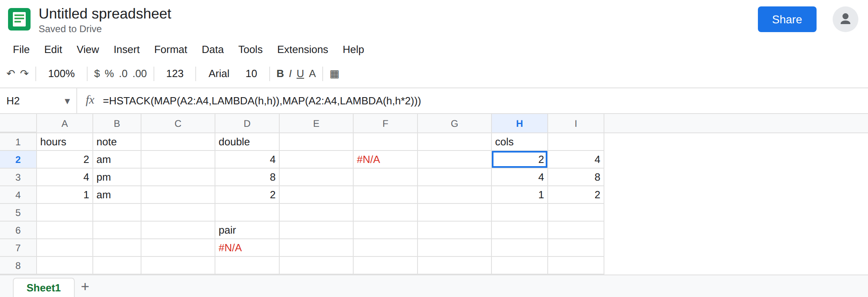Open the Data menu
The image size is (868, 297).
(213, 49)
